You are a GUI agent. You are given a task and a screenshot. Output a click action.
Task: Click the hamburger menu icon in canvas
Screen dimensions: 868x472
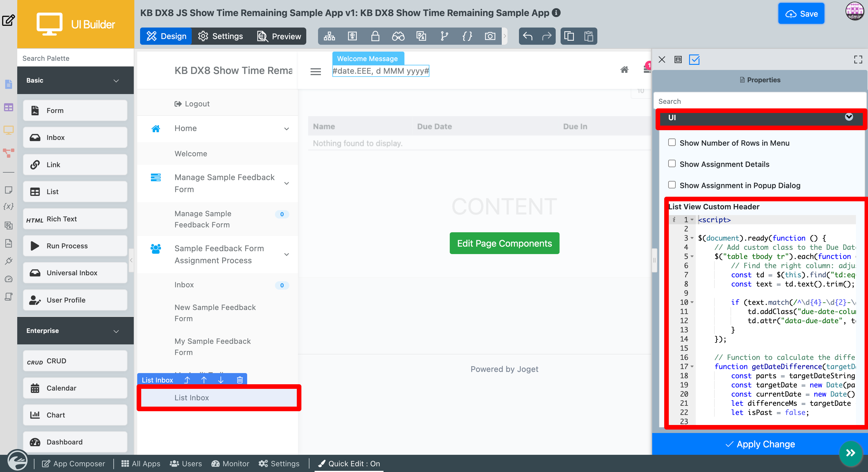pyautogui.click(x=315, y=71)
